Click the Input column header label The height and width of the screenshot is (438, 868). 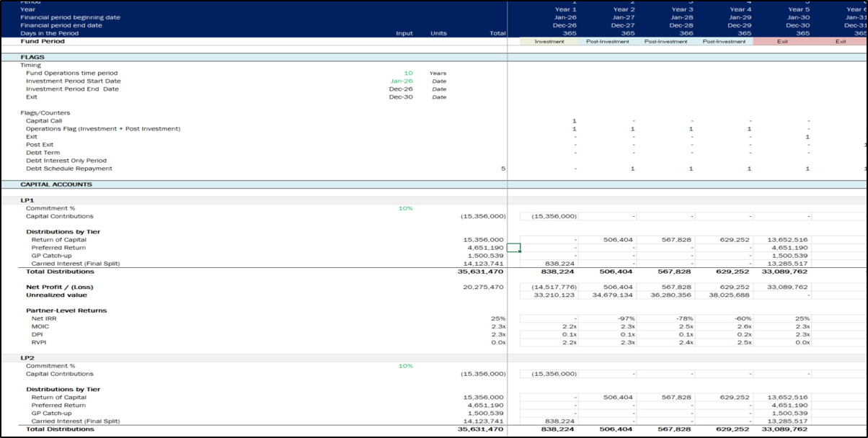[x=404, y=33]
